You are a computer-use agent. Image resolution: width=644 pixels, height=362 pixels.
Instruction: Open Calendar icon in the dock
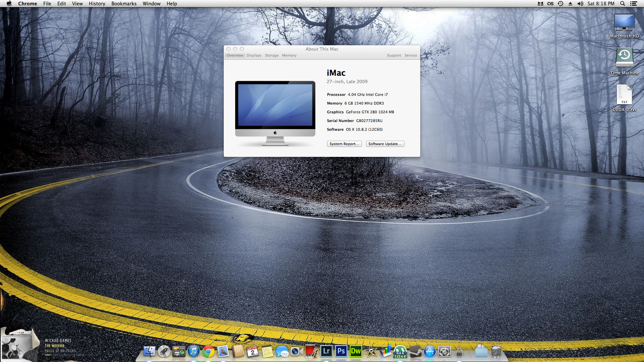tap(253, 351)
